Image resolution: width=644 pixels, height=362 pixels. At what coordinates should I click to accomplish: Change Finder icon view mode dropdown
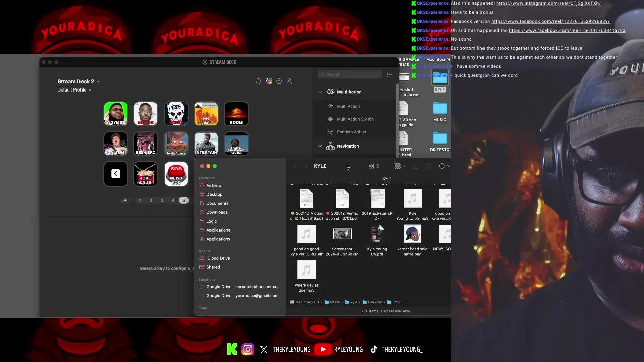point(374,166)
